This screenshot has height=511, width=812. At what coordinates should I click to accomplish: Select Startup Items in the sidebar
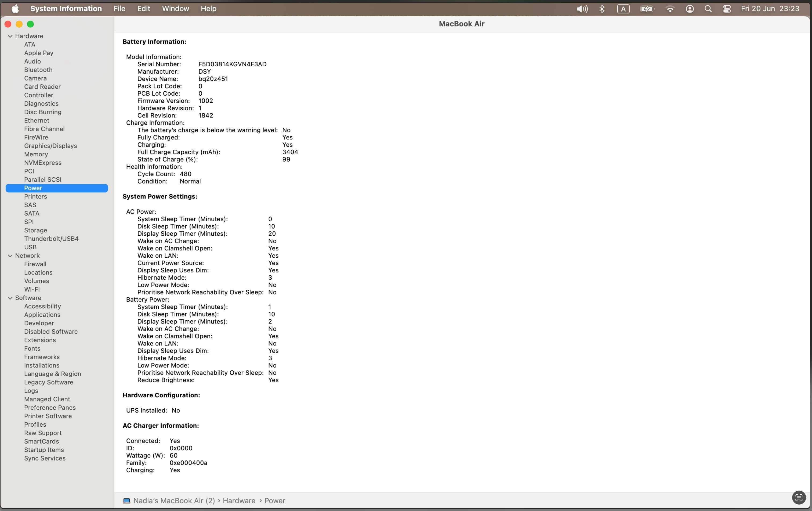click(x=44, y=450)
